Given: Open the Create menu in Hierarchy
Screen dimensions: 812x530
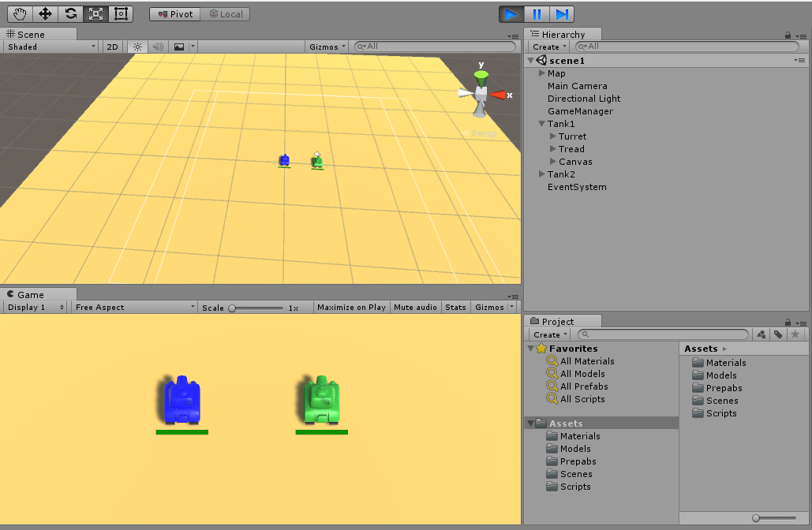Looking at the screenshot, I should 548,47.
